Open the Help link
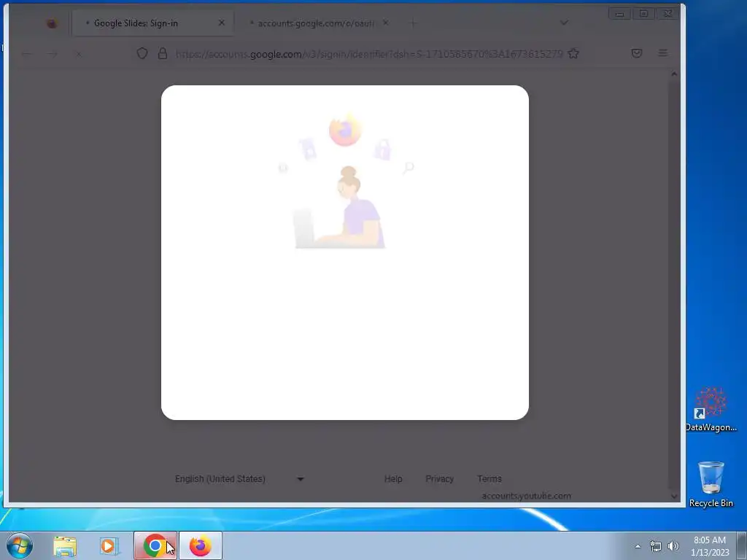This screenshot has width=747, height=560. [393, 478]
